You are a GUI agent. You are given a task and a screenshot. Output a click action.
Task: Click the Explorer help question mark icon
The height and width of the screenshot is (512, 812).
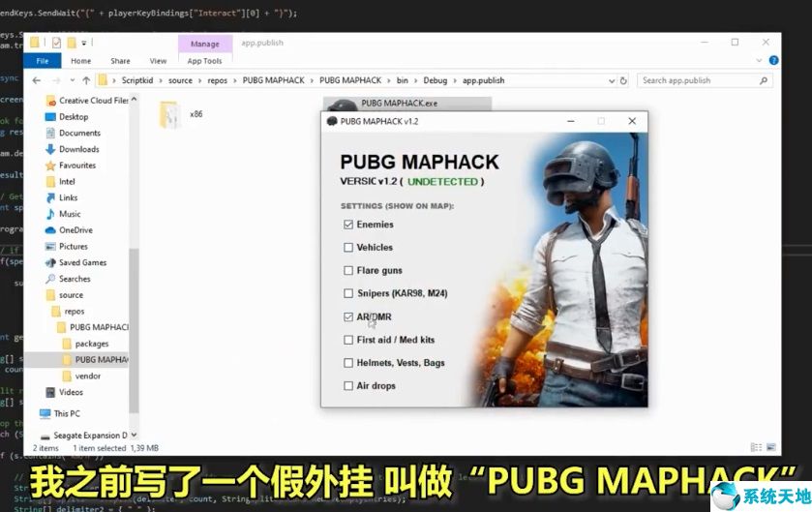(x=774, y=60)
